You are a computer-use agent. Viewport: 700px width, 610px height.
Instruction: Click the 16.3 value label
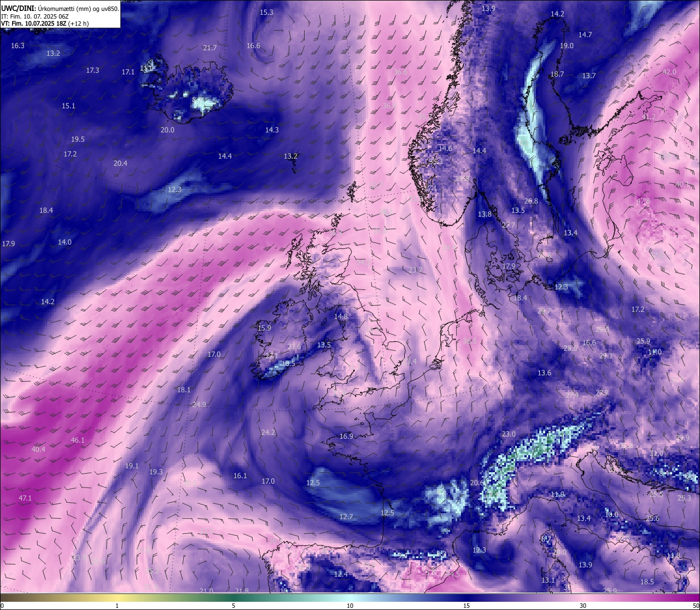(18, 45)
